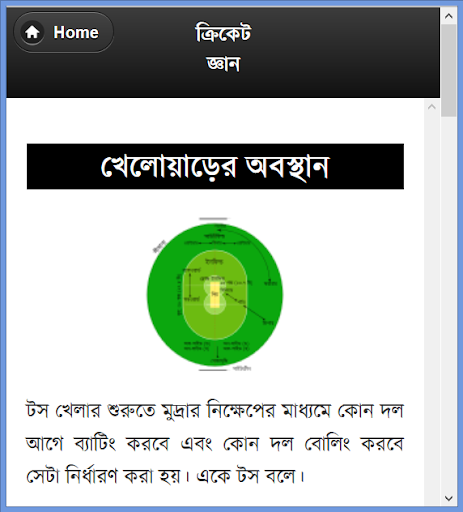Click the inner content scrollbar up arrow
Image resolution: width=463 pixels, height=512 pixels.
pyautogui.click(x=432, y=107)
